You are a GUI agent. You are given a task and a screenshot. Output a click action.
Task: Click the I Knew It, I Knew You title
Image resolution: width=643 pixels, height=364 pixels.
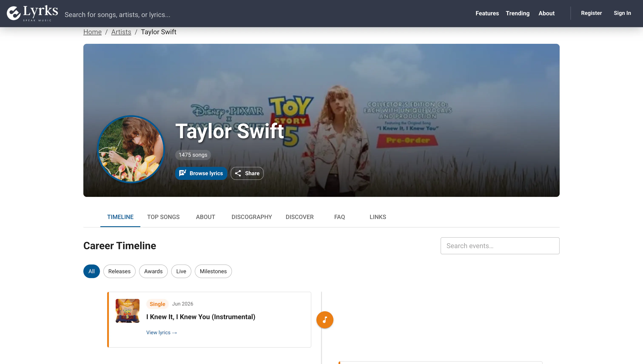click(201, 317)
